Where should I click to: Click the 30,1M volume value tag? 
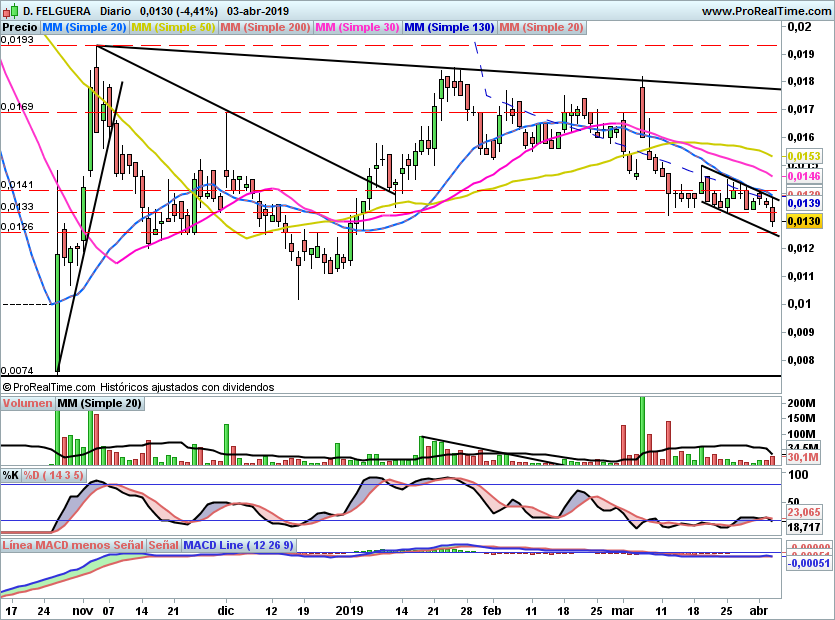(x=803, y=457)
